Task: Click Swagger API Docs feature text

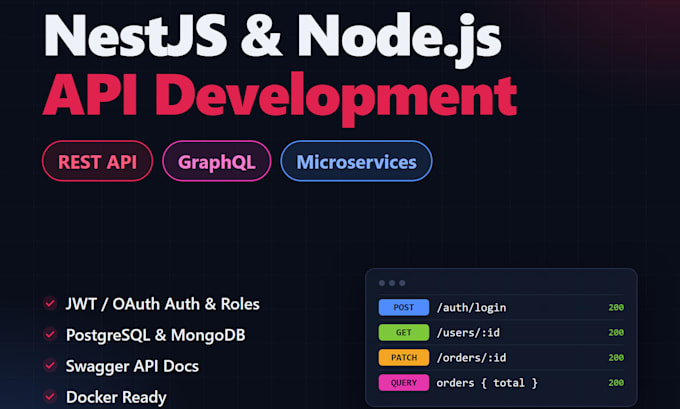Action: pos(132,366)
